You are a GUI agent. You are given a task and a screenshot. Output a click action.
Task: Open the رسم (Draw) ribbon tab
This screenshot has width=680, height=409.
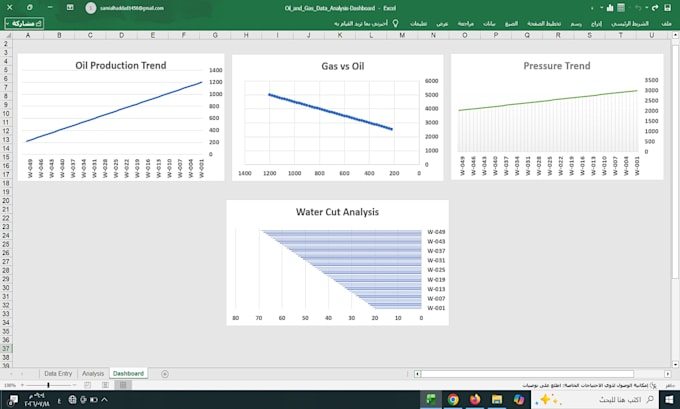click(576, 23)
